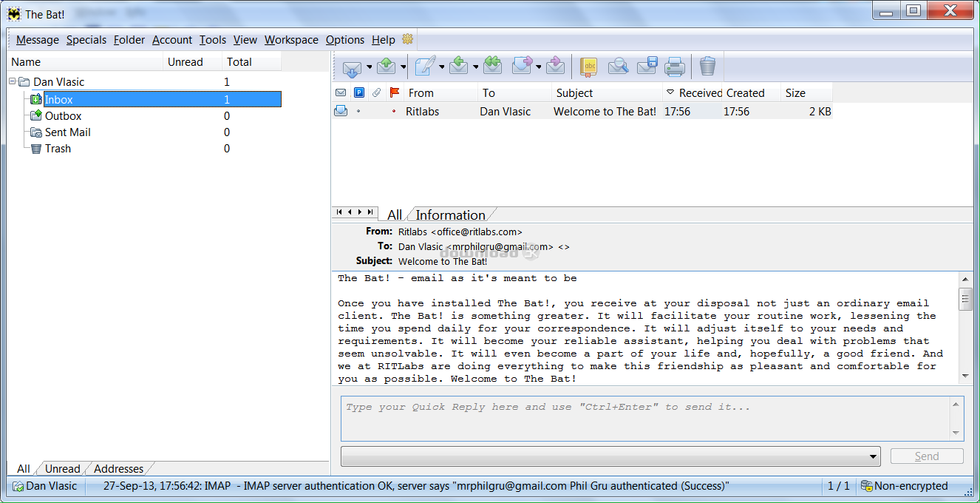This screenshot has height=503, width=980.
Task: Sort messages by the Created column header
Action: [752, 92]
